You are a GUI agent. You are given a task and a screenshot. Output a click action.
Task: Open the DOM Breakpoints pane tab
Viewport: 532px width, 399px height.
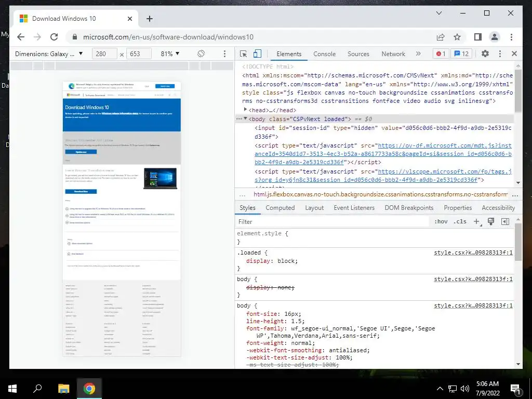[x=409, y=208]
